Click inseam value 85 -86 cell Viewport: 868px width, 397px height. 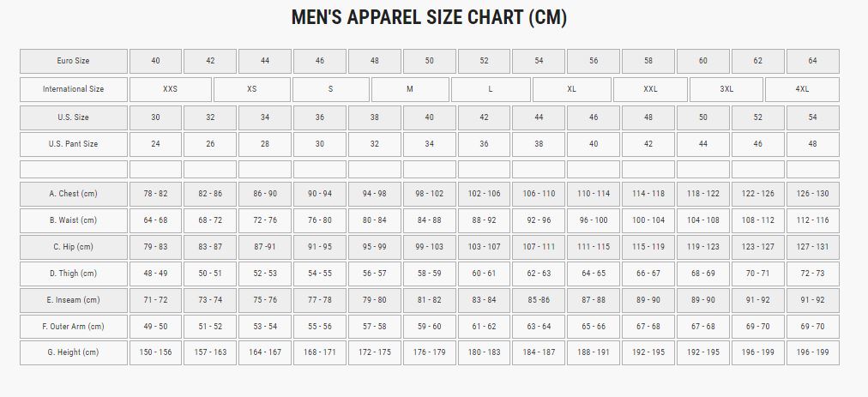click(x=539, y=300)
